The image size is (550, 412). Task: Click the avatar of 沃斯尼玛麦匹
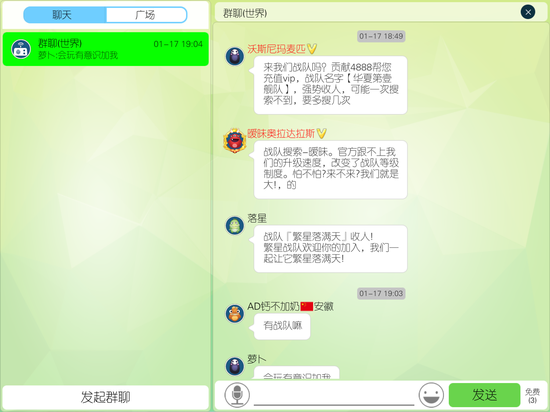(x=235, y=56)
